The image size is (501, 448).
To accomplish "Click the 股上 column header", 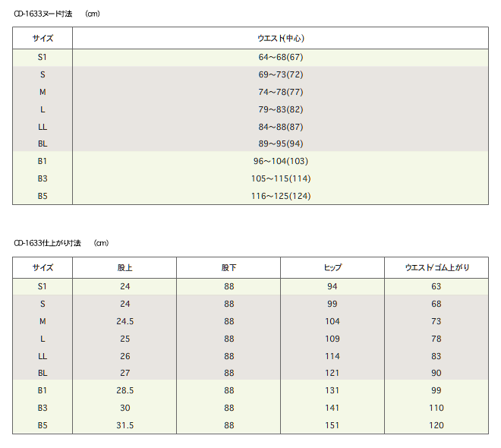I will 124,268.
